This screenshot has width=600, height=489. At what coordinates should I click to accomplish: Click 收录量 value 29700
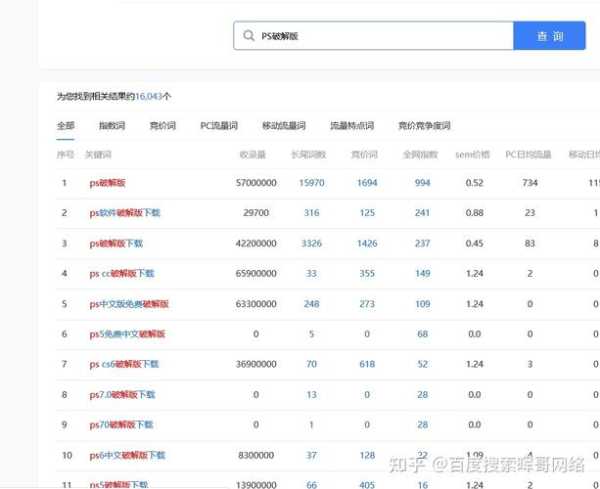[256, 213]
